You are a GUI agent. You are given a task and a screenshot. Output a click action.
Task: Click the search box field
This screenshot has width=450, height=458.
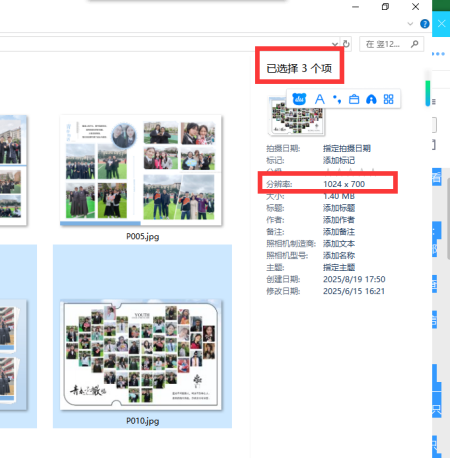coord(391,44)
